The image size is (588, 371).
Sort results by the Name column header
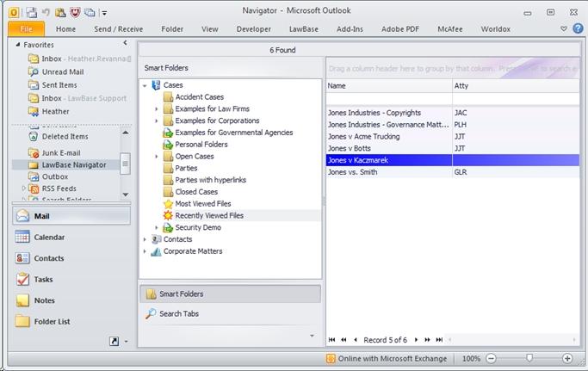click(x=389, y=86)
